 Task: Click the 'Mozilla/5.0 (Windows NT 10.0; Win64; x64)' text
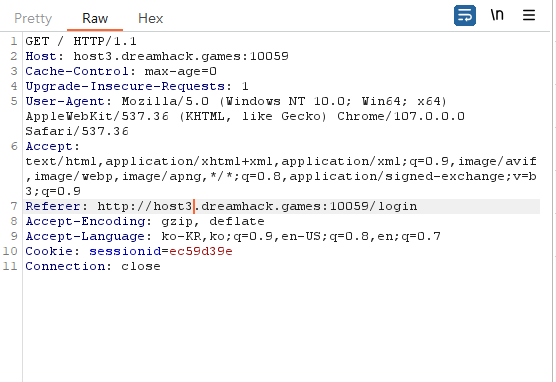[284, 101]
